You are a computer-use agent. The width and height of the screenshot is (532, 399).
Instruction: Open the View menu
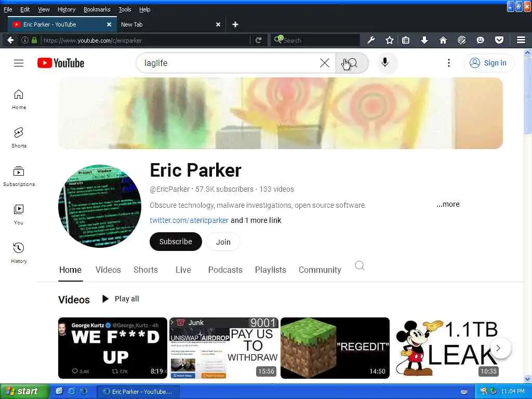point(44,9)
